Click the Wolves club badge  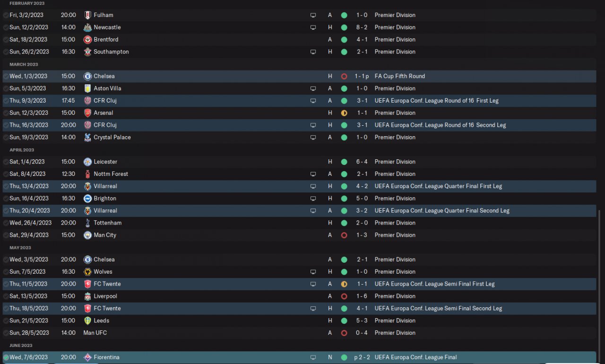tap(87, 272)
